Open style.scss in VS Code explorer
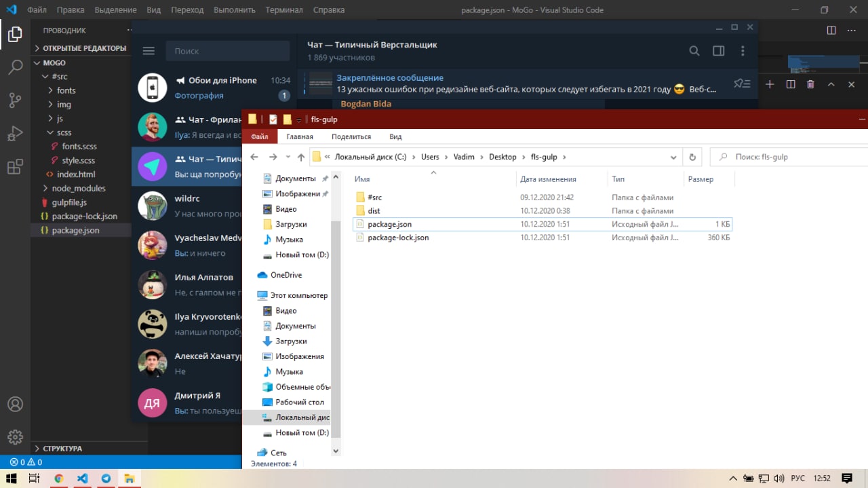This screenshot has width=868, height=488. coord(78,160)
